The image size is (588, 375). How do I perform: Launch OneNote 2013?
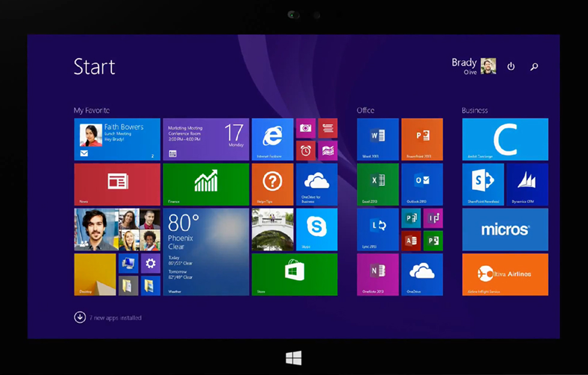[x=377, y=274]
